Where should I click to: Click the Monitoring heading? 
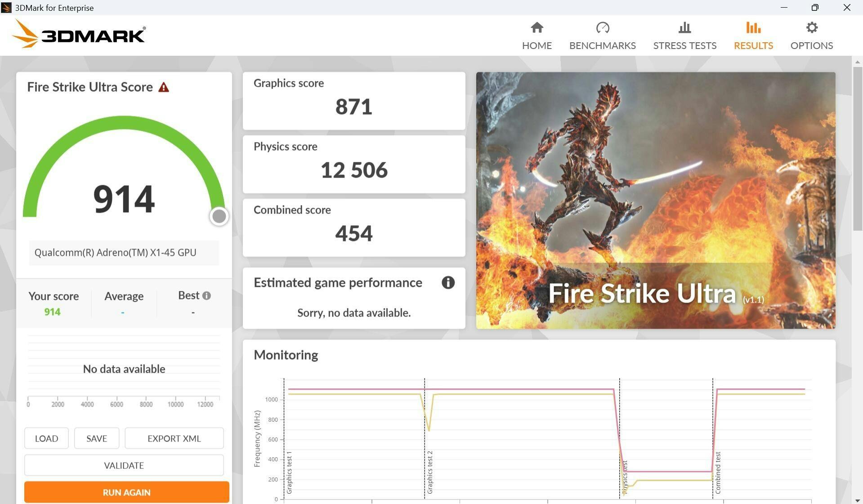pyautogui.click(x=286, y=355)
